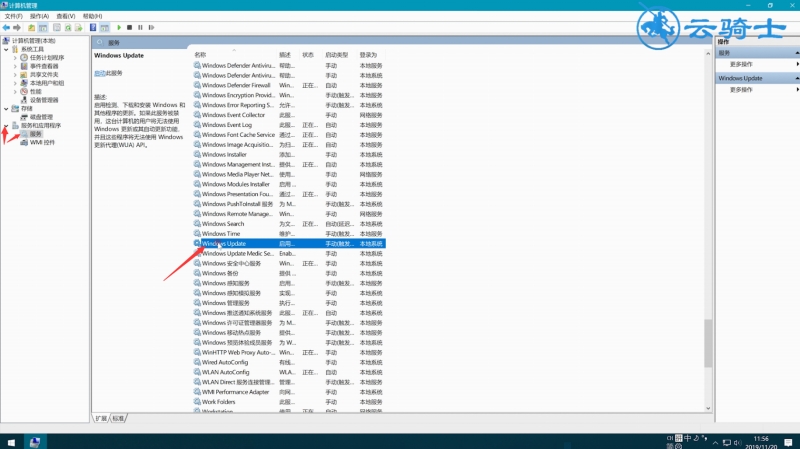This screenshot has width=800, height=449.
Task: Click the Windows Event Collector service icon
Action: coord(197,115)
